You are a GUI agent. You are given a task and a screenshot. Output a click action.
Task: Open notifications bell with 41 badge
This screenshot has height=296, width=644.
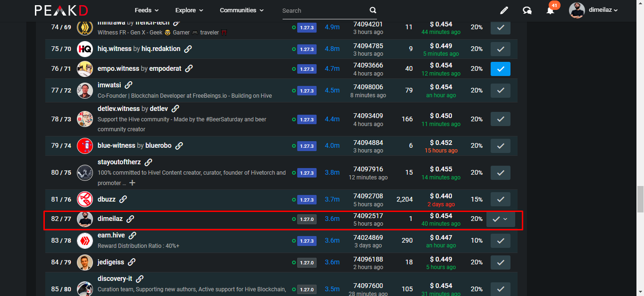click(x=551, y=9)
